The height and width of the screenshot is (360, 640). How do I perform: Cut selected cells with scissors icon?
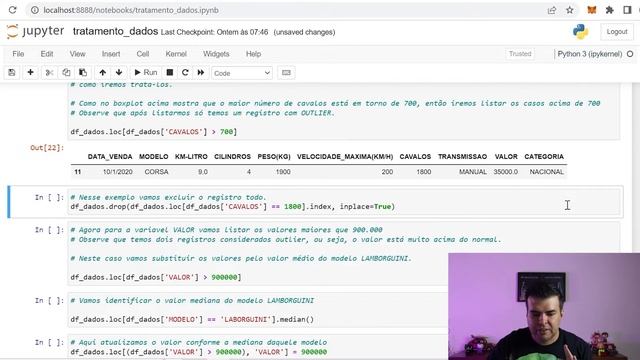[49, 73]
